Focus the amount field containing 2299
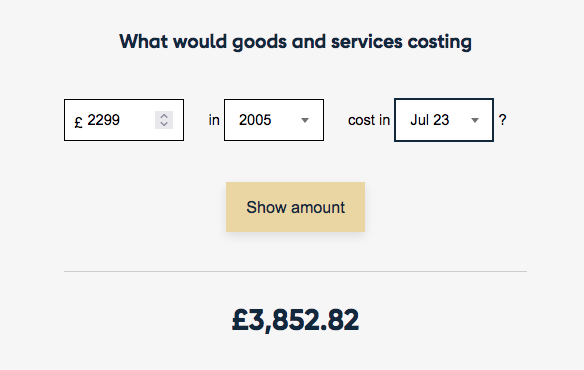The image size is (584, 370). point(124,120)
